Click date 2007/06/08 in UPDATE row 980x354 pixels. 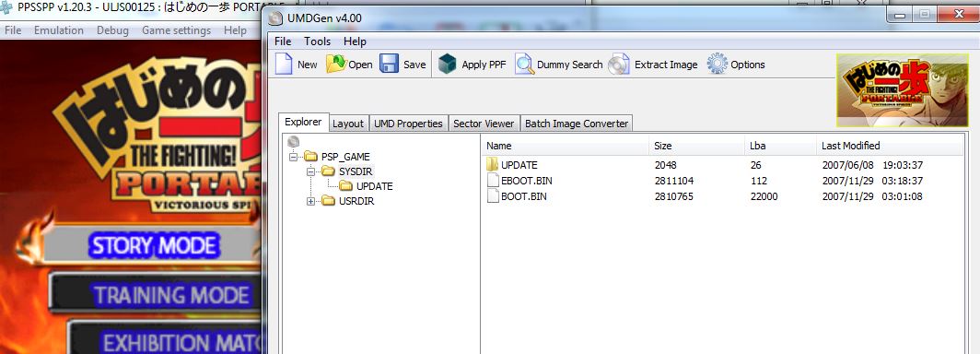(848, 165)
